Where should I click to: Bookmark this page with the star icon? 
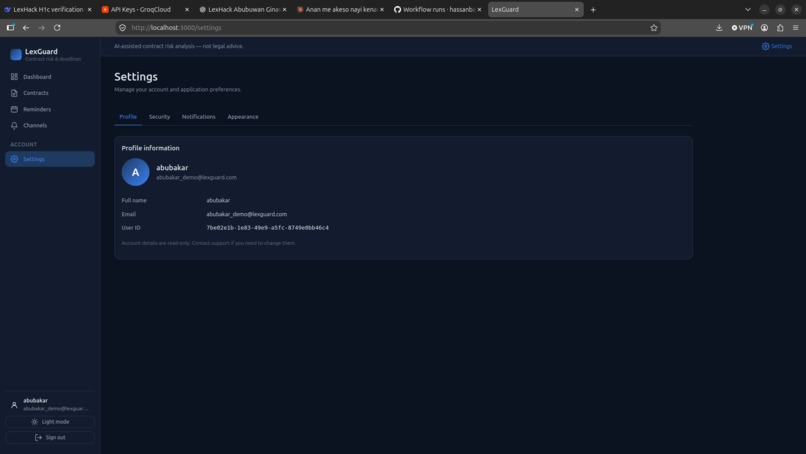(654, 28)
